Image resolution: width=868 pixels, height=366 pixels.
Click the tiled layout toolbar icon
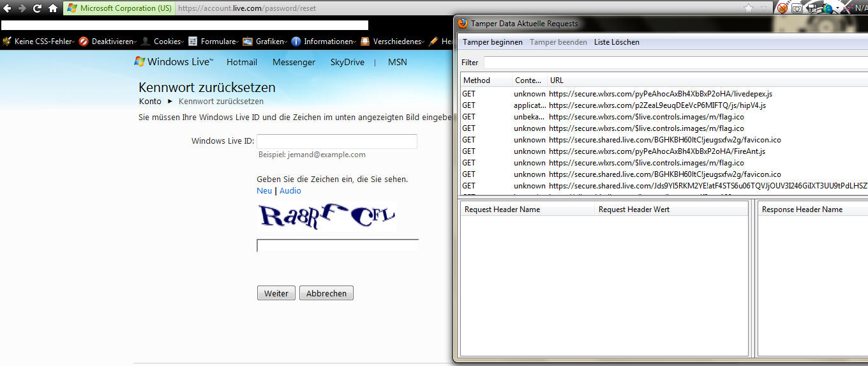812,8
